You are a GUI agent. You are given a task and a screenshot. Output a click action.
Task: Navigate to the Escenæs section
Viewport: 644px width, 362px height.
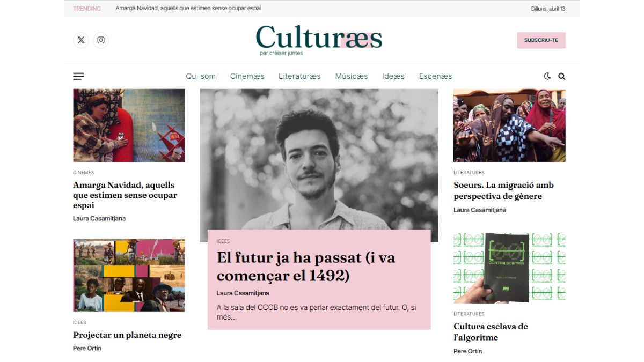tap(435, 76)
